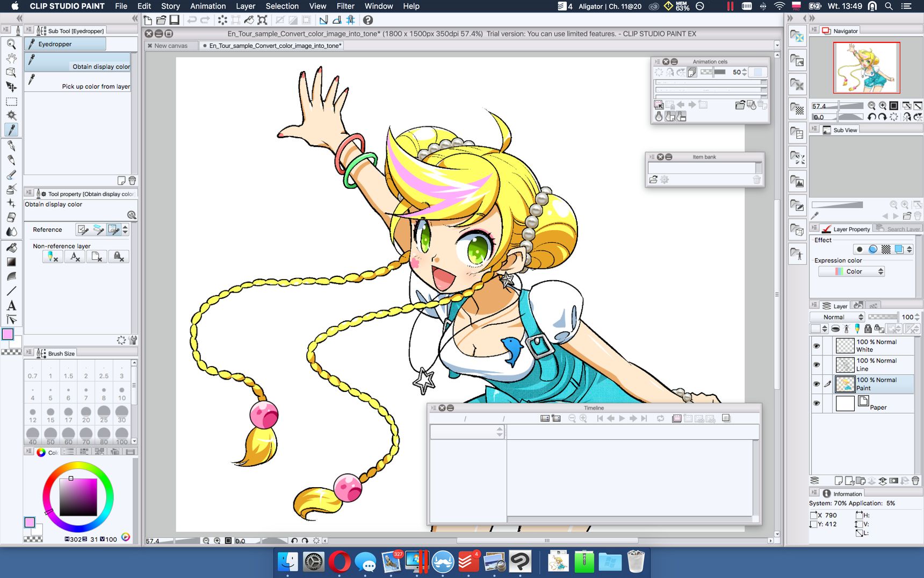Toggle Lock transparent pixels icon
Viewport: 924px width, 578px height.
tap(879, 329)
